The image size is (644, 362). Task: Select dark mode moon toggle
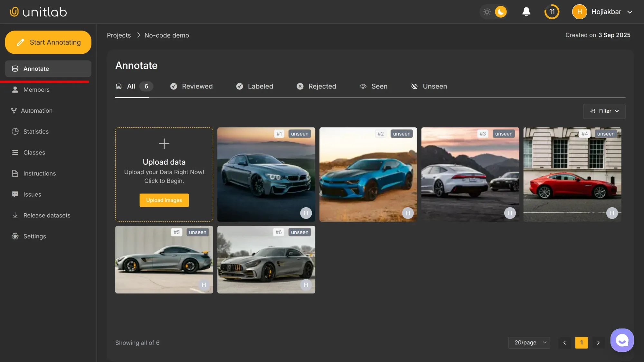[x=500, y=12]
